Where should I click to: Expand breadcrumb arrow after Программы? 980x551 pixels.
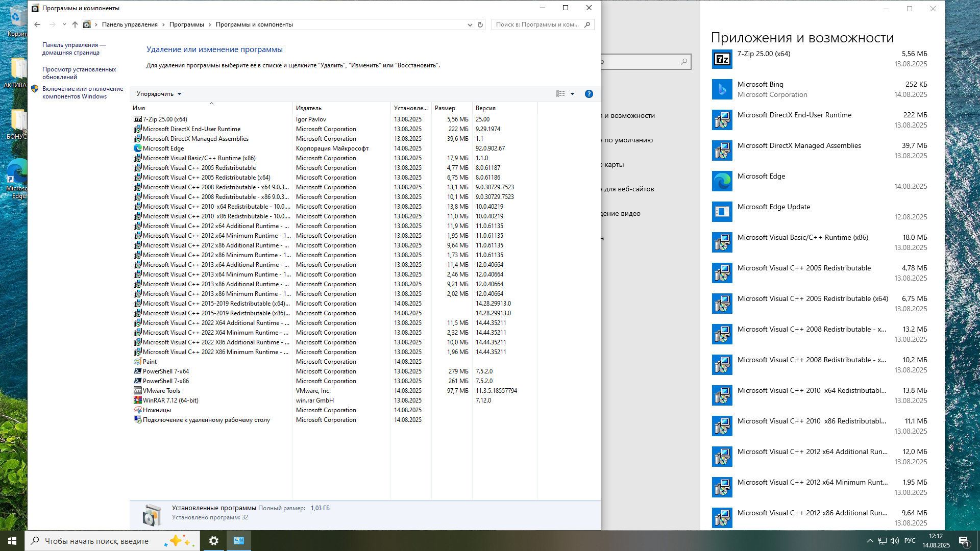click(x=210, y=24)
